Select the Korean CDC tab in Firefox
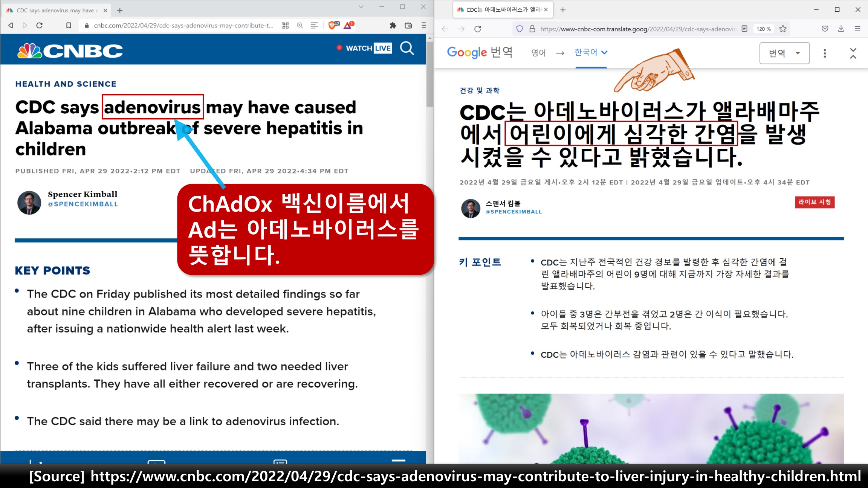Screen dimensions: 868x488 click(x=503, y=10)
